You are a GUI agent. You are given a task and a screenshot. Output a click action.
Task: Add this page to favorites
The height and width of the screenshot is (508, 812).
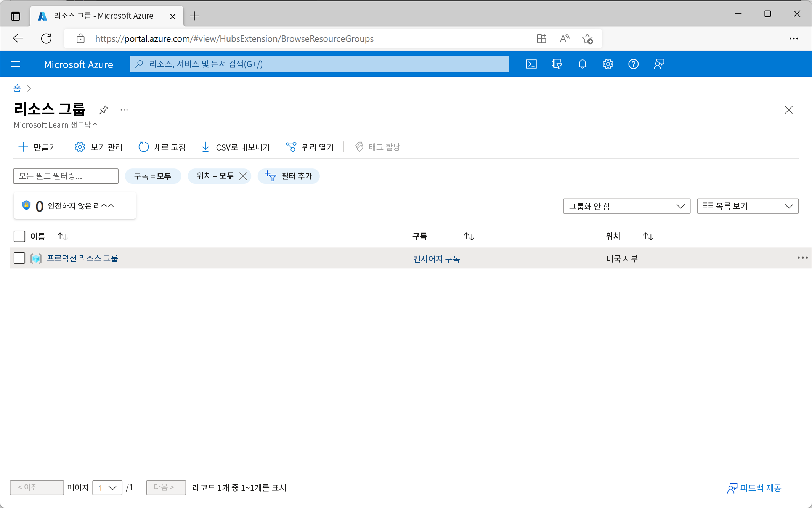click(x=587, y=38)
